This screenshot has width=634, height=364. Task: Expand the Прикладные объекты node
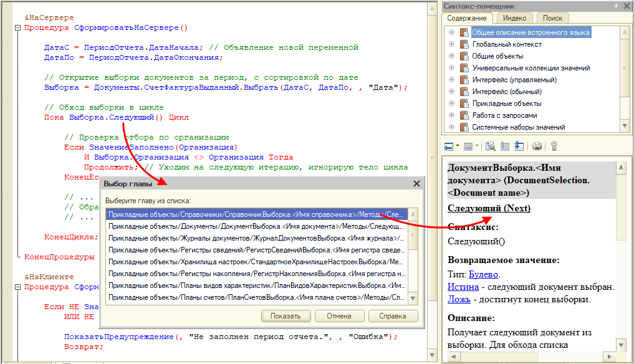pyautogui.click(x=451, y=103)
